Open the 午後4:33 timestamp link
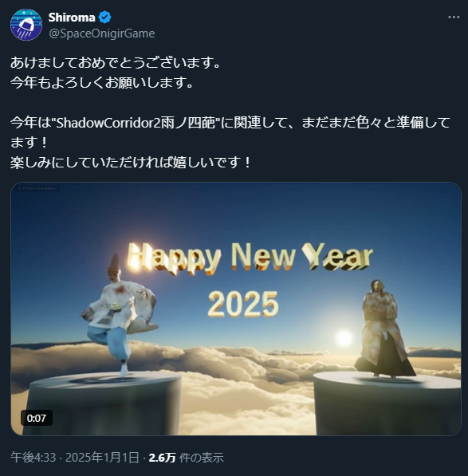This screenshot has height=476, width=468. (x=33, y=458)
